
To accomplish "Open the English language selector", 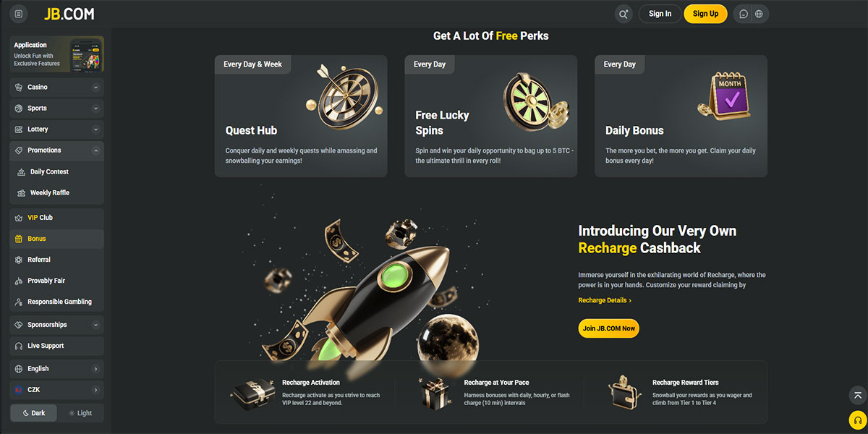I will [x=56, y=369].
